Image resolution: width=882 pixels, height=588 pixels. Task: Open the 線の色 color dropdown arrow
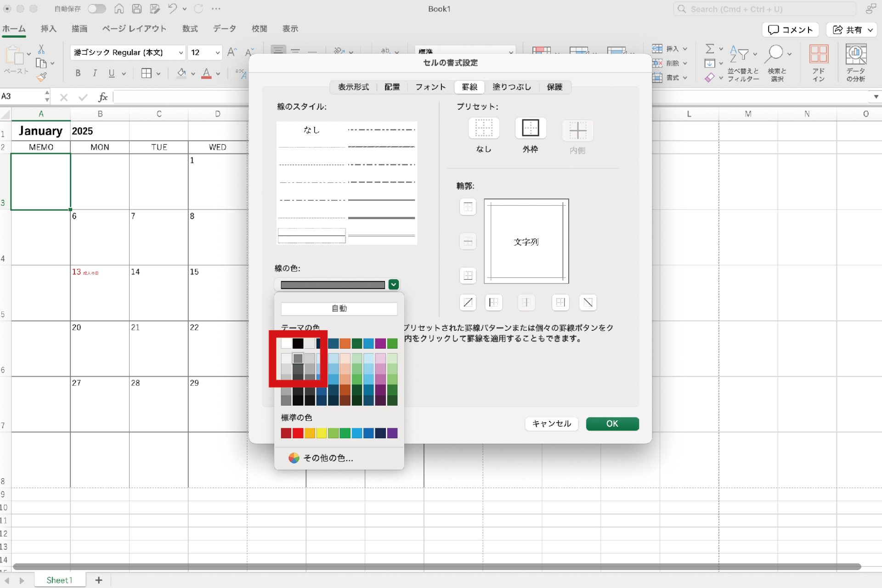[x=393, y=285]
